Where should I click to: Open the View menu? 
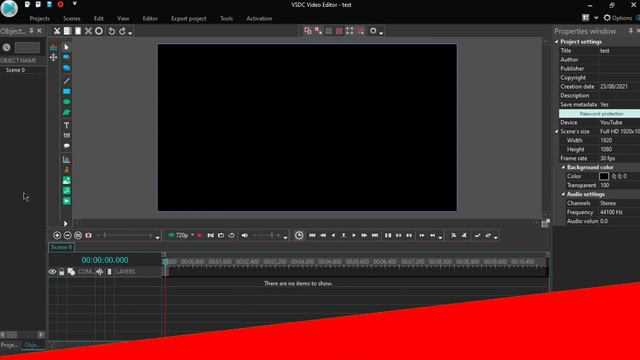coord(123,18)
